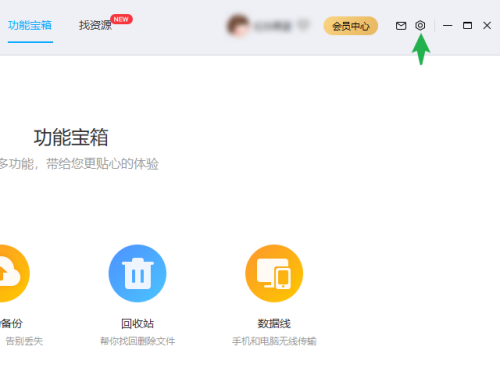This screenshot has height=375, width=500.
Task: Click the 手机和电脑无线传输 description
Action: [x=274, y=341]
